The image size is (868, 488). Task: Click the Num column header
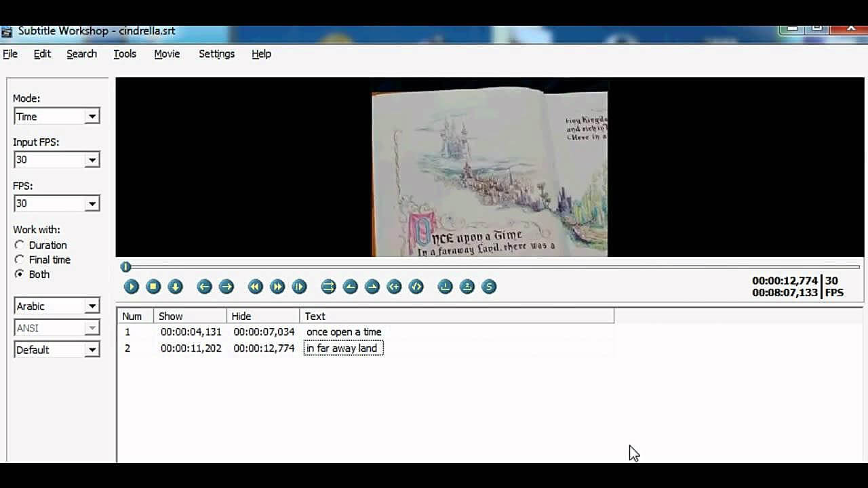tap(136, 317)
